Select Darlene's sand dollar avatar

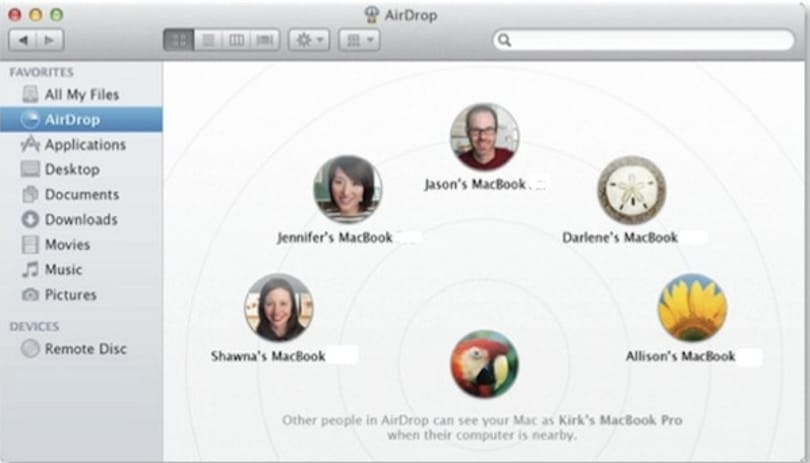(x=631, y=190)
